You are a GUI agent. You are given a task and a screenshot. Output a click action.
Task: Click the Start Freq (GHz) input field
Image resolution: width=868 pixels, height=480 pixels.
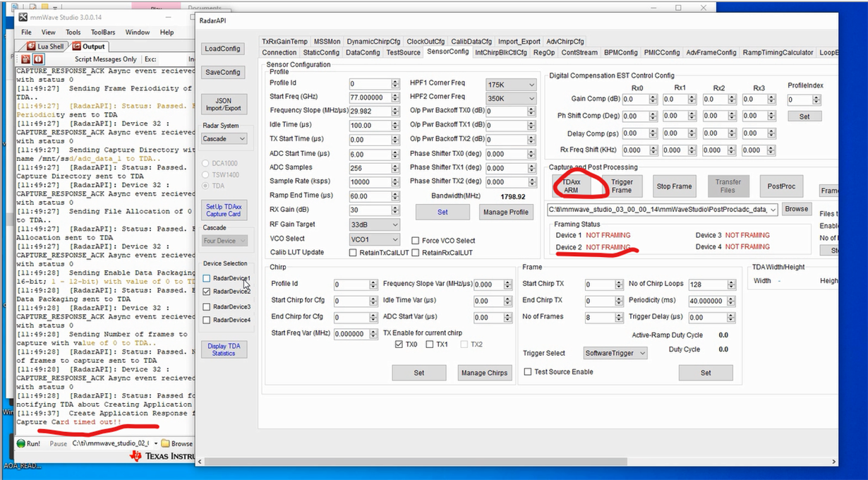coord(370,97)
